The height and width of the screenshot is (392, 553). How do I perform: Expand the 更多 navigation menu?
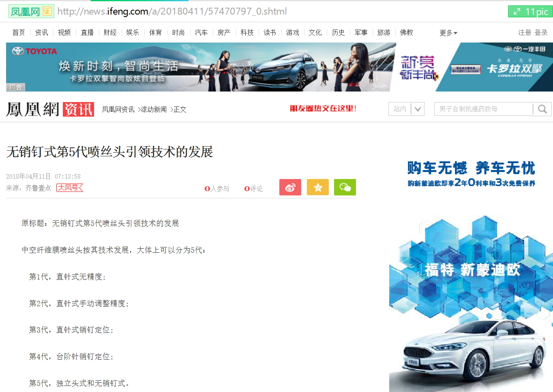pyautogui.click(x=448, y=33)
